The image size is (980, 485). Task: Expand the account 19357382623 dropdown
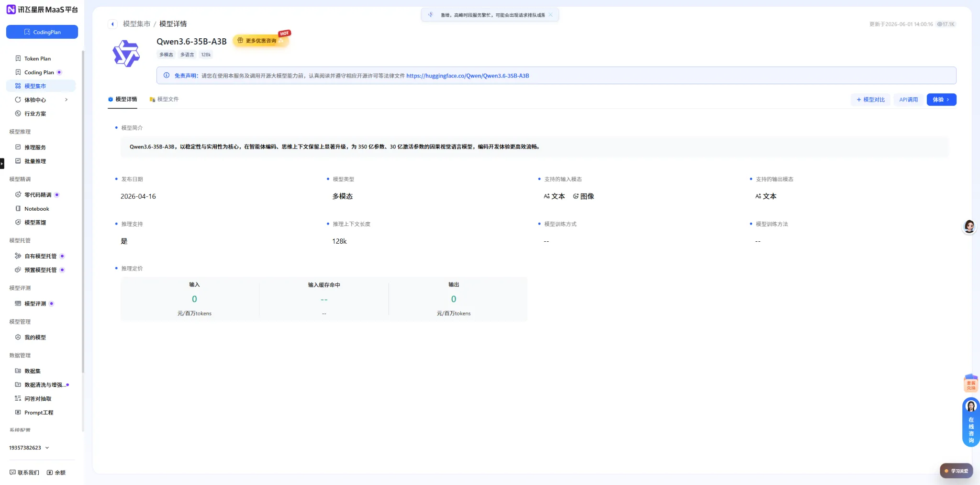[x=29, y=448]
